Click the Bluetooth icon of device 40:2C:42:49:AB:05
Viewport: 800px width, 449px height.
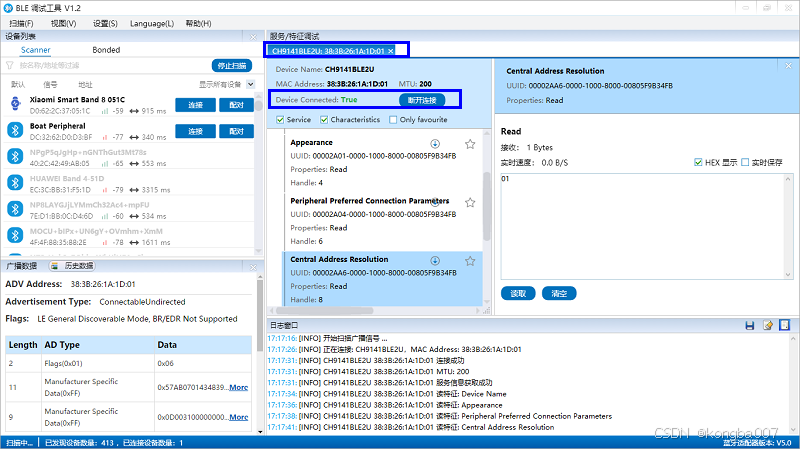[x=15, y=156]
